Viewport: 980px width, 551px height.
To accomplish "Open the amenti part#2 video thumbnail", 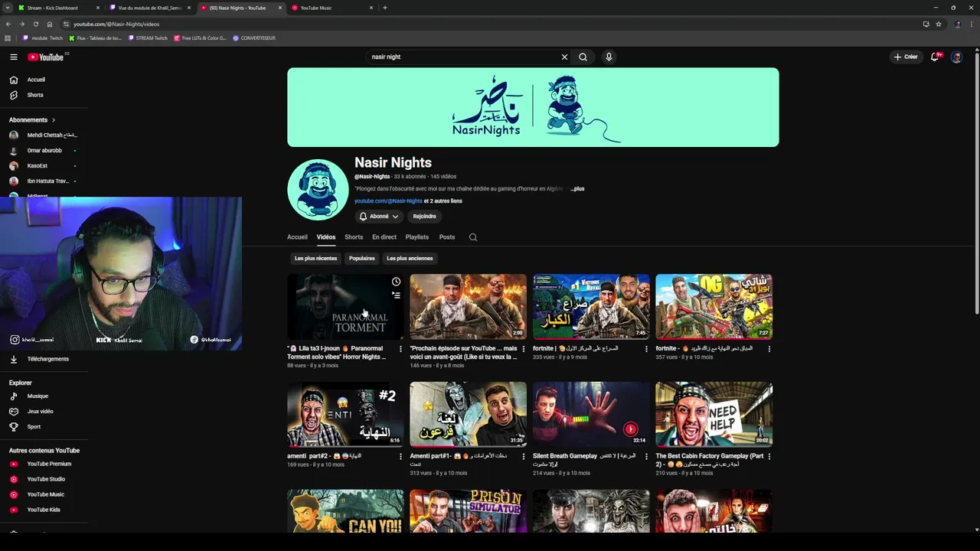I will 345,414.
